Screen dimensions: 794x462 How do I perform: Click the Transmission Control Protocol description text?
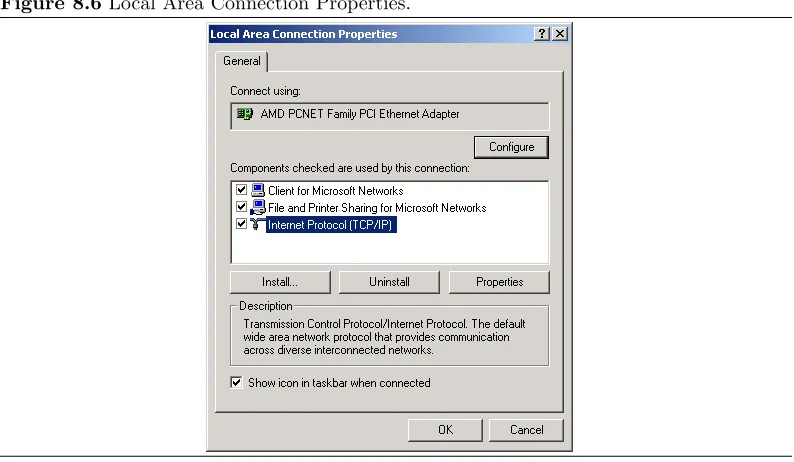pyautogui.click(x=384, y=337)
